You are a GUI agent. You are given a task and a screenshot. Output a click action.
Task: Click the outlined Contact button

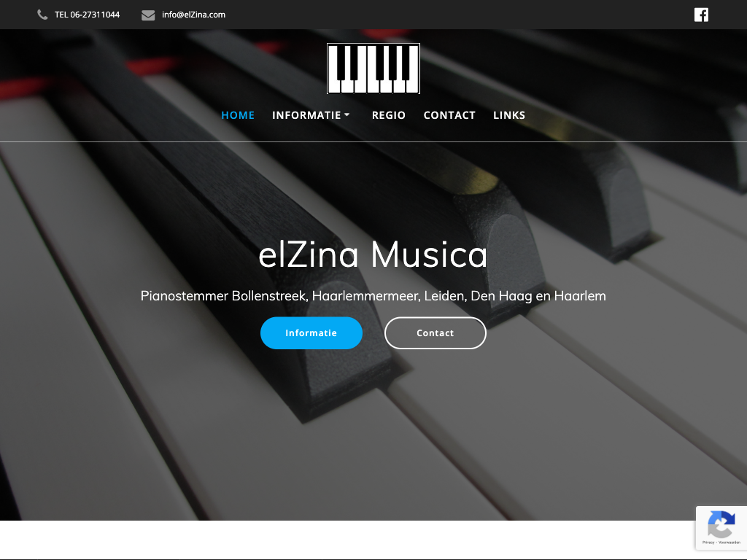click(x=435, y=332)
